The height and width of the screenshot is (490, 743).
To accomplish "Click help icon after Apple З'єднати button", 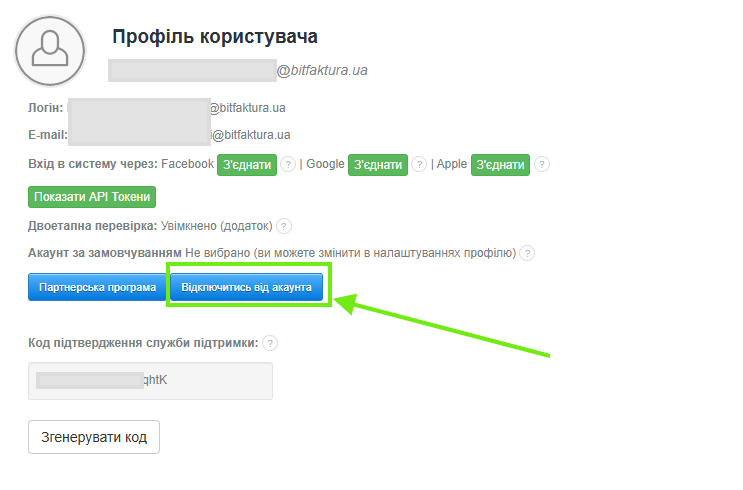I will (x=542, y=165).
